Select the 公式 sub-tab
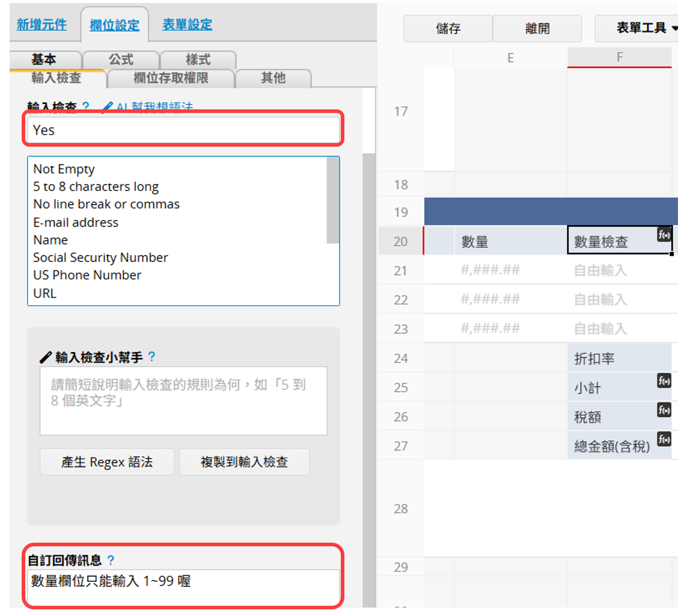 coord(121,59)
